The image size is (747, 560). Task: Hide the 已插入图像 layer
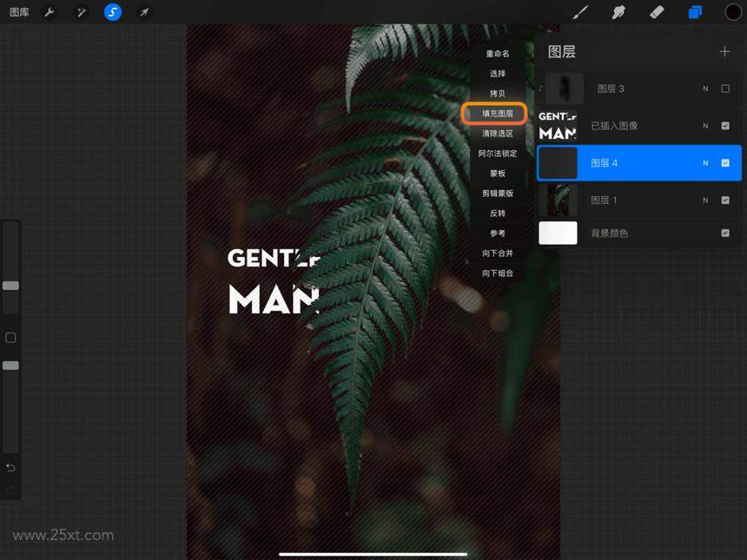pos(725,126)
